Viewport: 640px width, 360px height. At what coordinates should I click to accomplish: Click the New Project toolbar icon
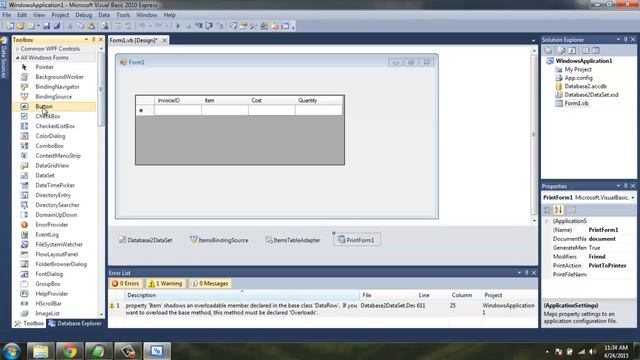(10, 26)
